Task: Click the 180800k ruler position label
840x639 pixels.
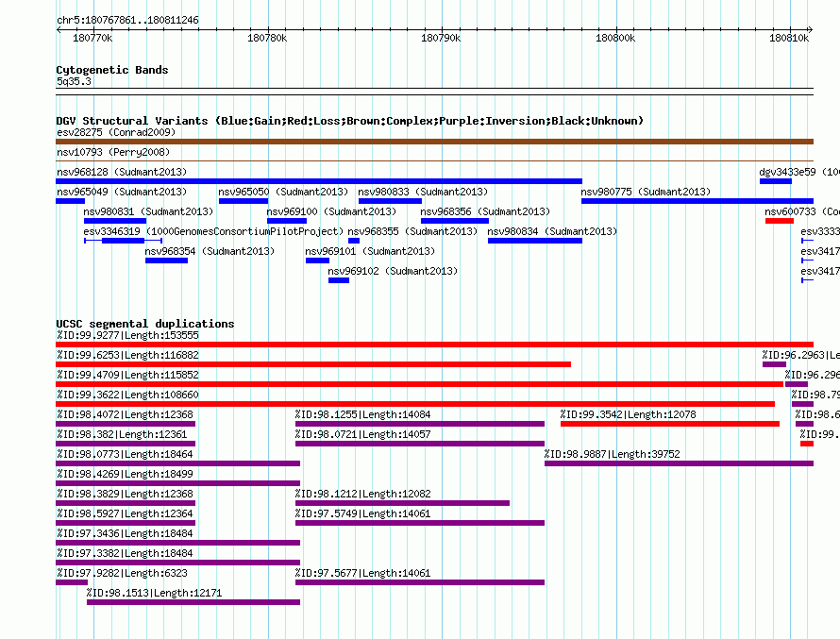Action: pyautogui.click(x=615, y=38)
